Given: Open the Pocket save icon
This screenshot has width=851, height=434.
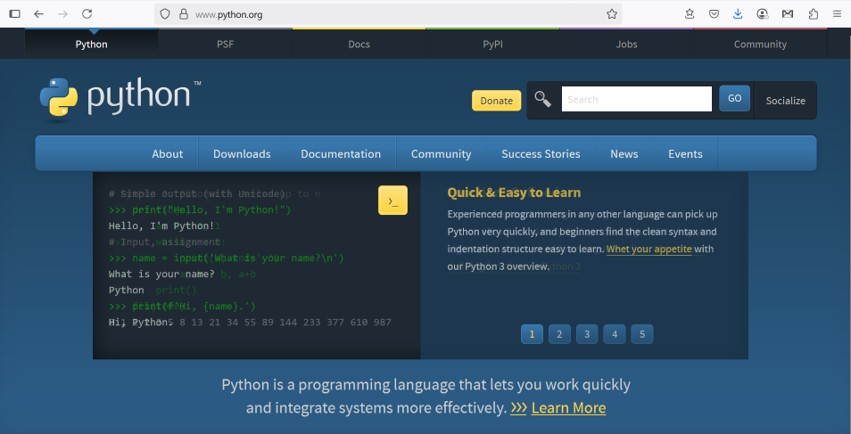Looking at the screenshot, I should click(x=714, y=14).
